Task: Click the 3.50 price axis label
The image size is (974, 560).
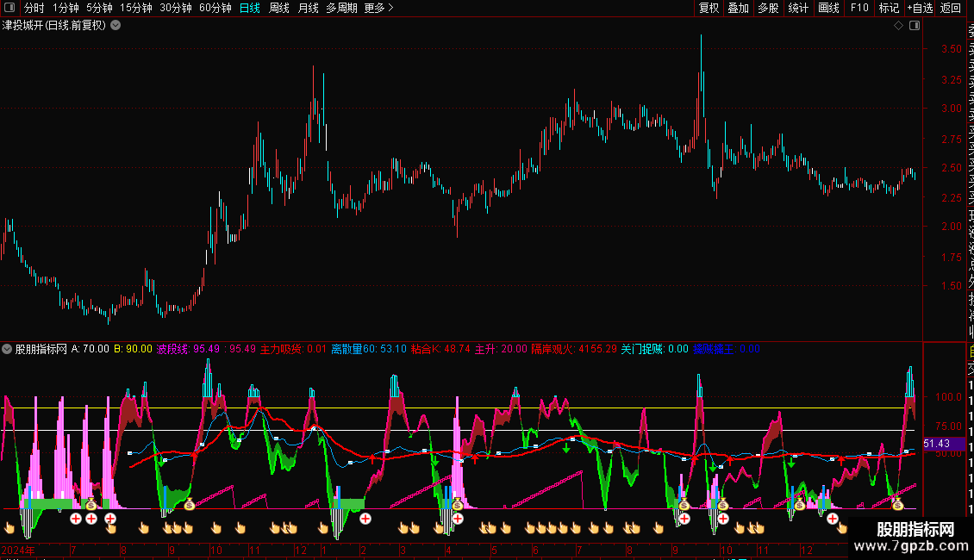Action: (951, 49)
